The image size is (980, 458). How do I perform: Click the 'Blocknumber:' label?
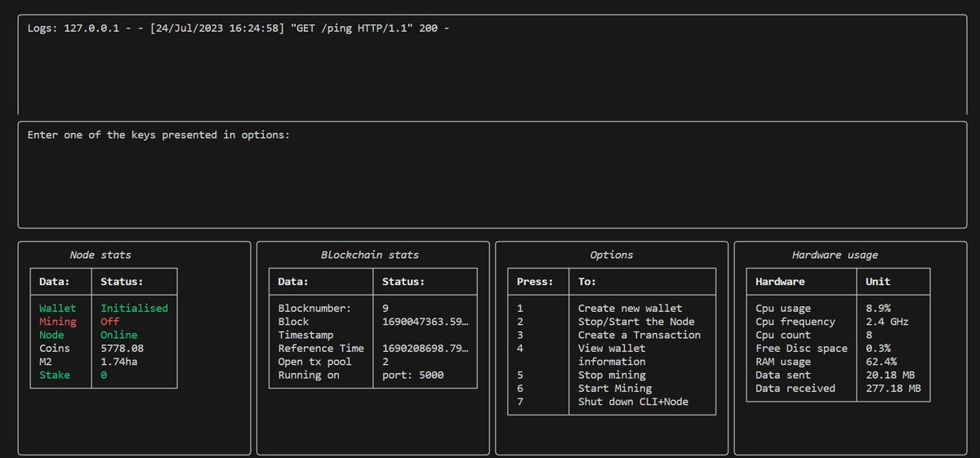314,308
